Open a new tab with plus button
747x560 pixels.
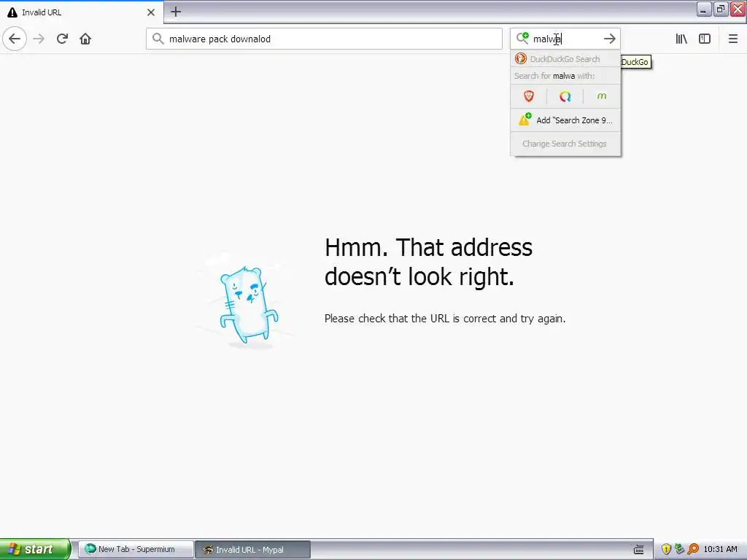pyautogui.click(x=176, y=12)
